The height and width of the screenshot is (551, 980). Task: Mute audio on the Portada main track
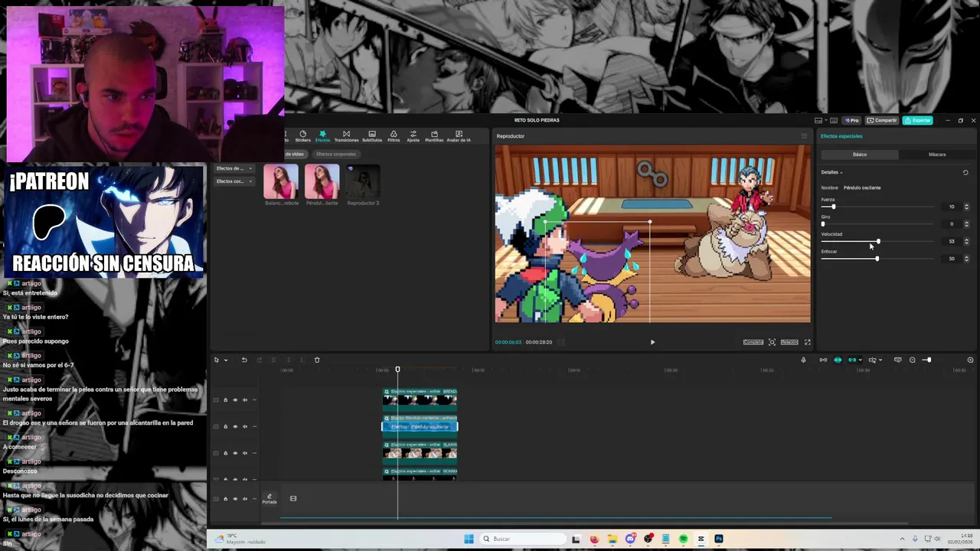click(x=245, y=499)
